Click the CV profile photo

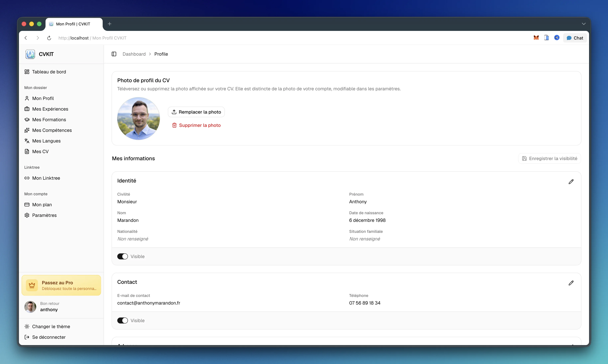[x=138, y=118]
